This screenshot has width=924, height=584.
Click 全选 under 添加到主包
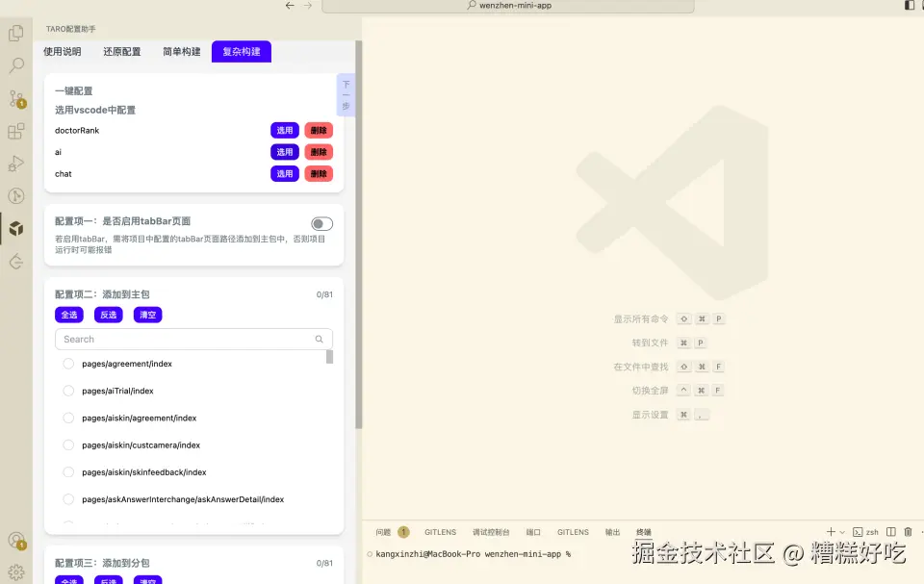69,315
